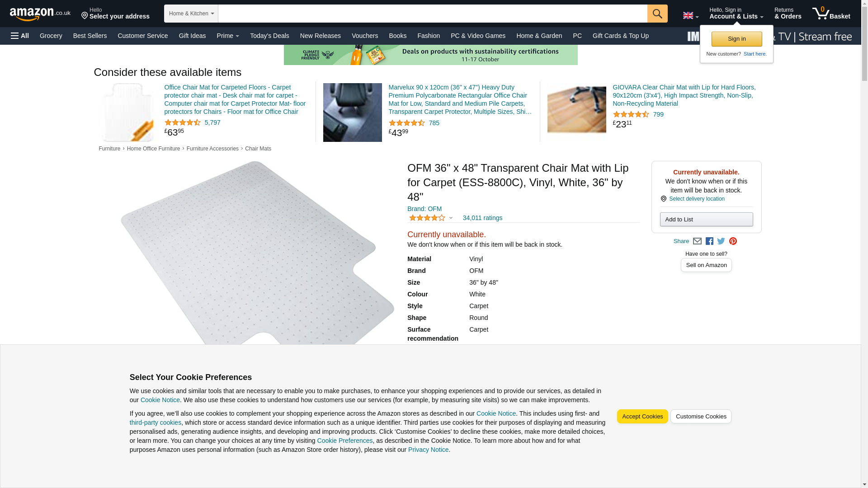The image size is (868, 488).
Task: Open the All hamburger menu
Action: click(x=20, y=36)
